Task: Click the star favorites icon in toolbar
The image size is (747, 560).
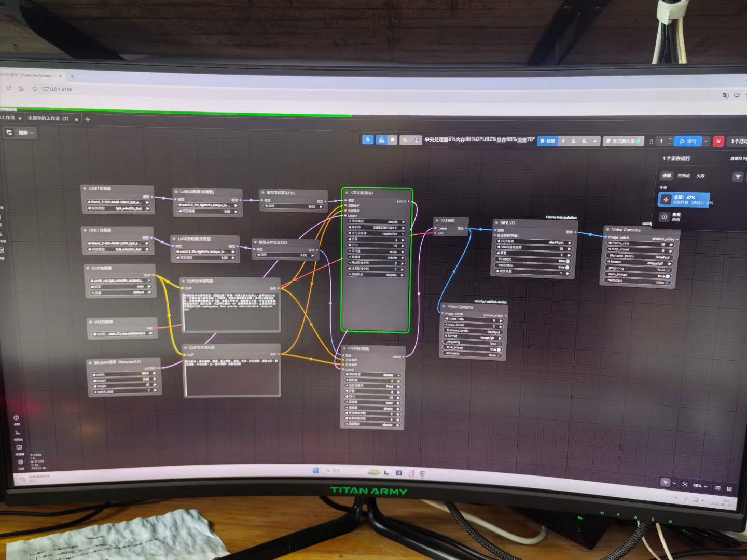Action: [563, 141]
